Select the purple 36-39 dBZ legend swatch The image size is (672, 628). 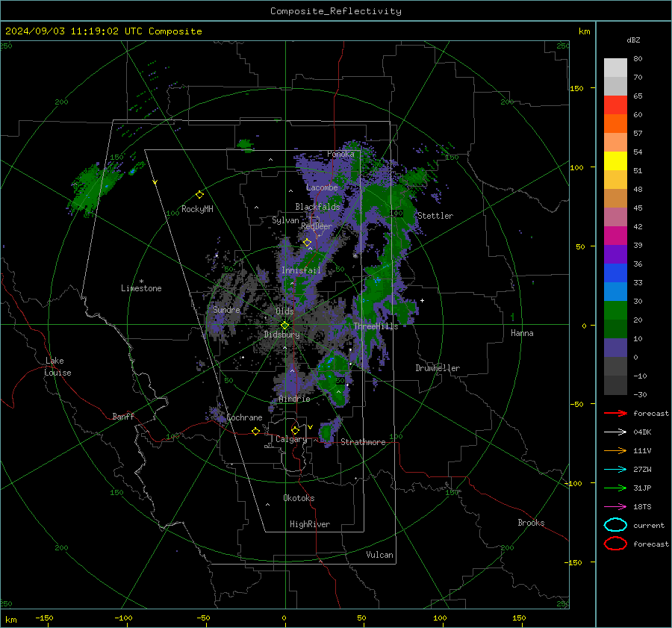point(615,255)
